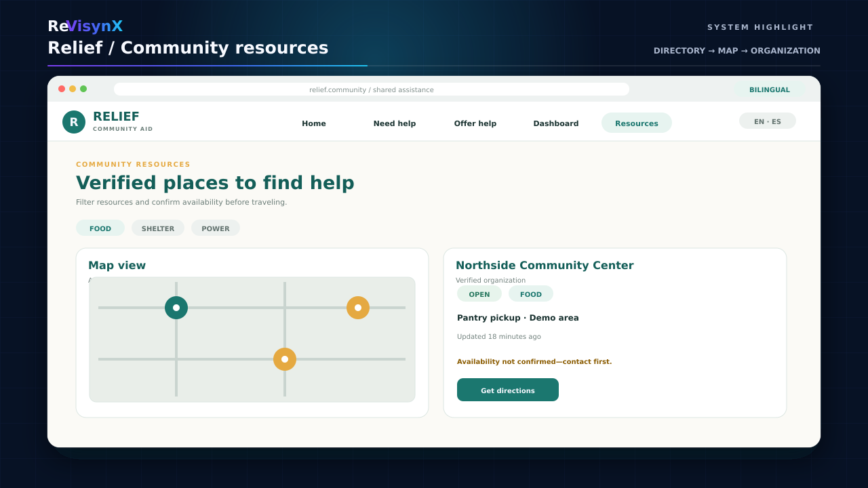868x488 pixels.
Task: Click the red window close dot
Action: (x=62, y=89)
